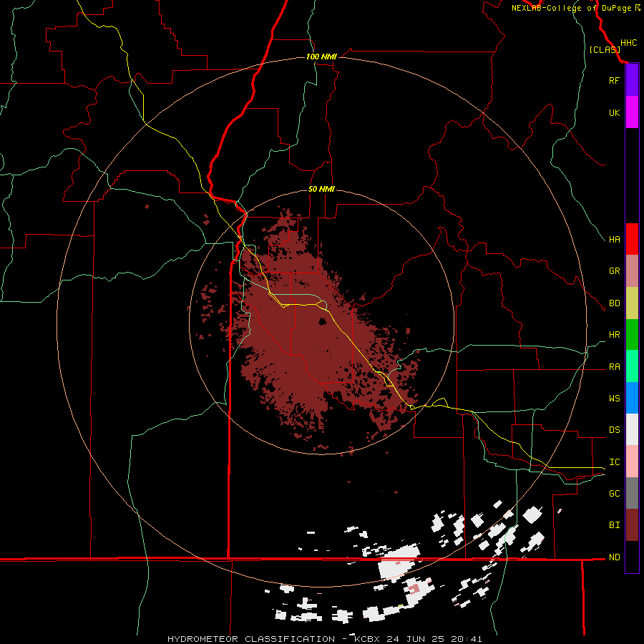Image resolution: width=644 pixels, height=644 pixels.
Task: Click the HA legend label
Action: coord(614,240)
